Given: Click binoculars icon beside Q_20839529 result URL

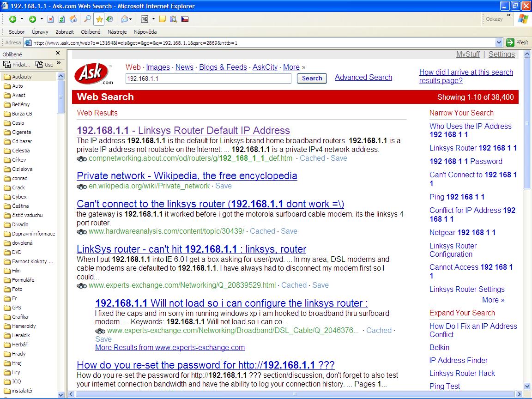Looking at the screenshot, I should (x=82, y=286).
